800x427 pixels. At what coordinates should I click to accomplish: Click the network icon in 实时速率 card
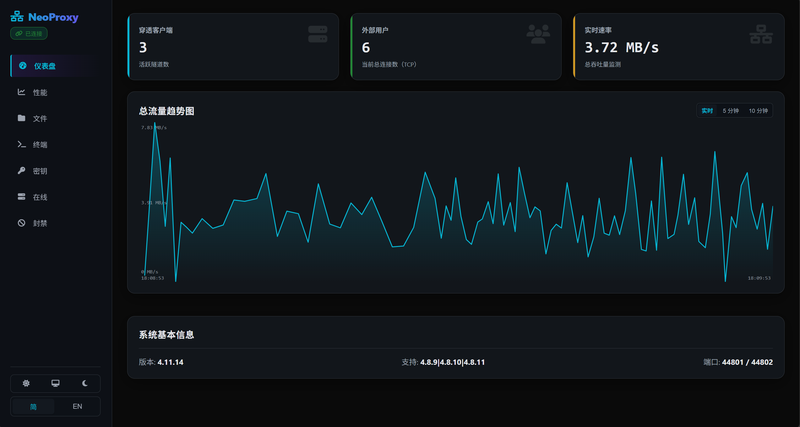point(761,34)
